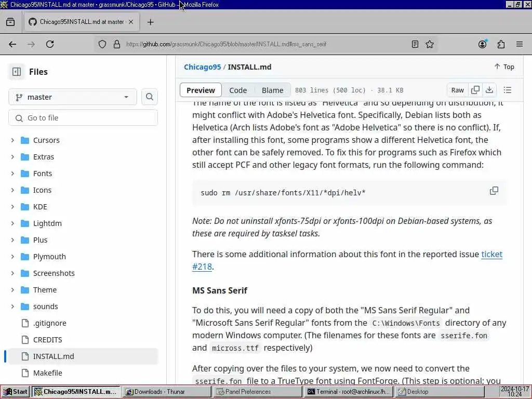
Task: Open the Screenshots folder name
Action: click(x=54, y=273)
